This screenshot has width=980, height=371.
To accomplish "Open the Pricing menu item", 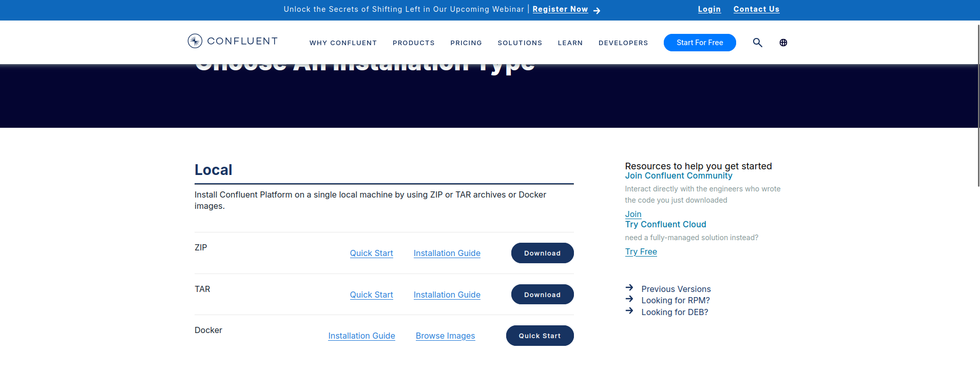I will click(x=466, y=43).
